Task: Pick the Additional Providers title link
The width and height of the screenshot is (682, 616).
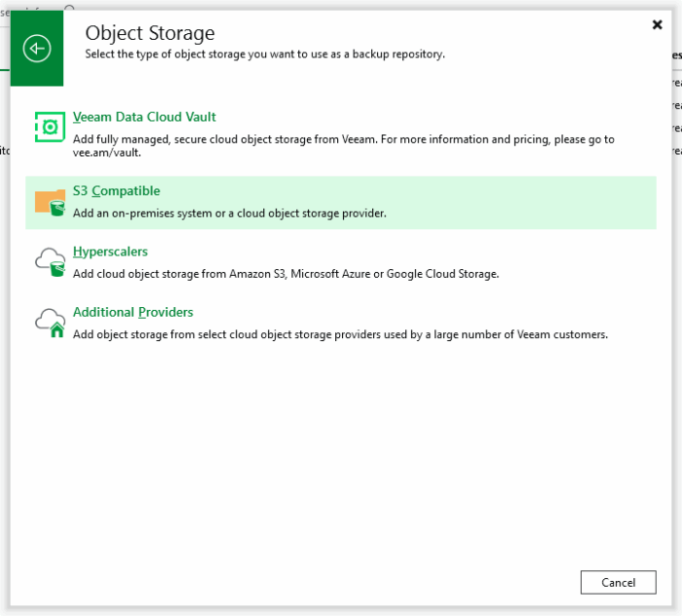Action: 133,312
